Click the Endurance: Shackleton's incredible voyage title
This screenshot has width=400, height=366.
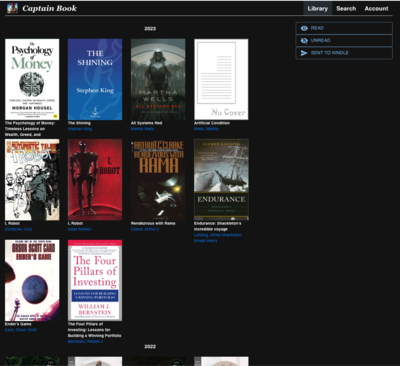pos(218,226)
